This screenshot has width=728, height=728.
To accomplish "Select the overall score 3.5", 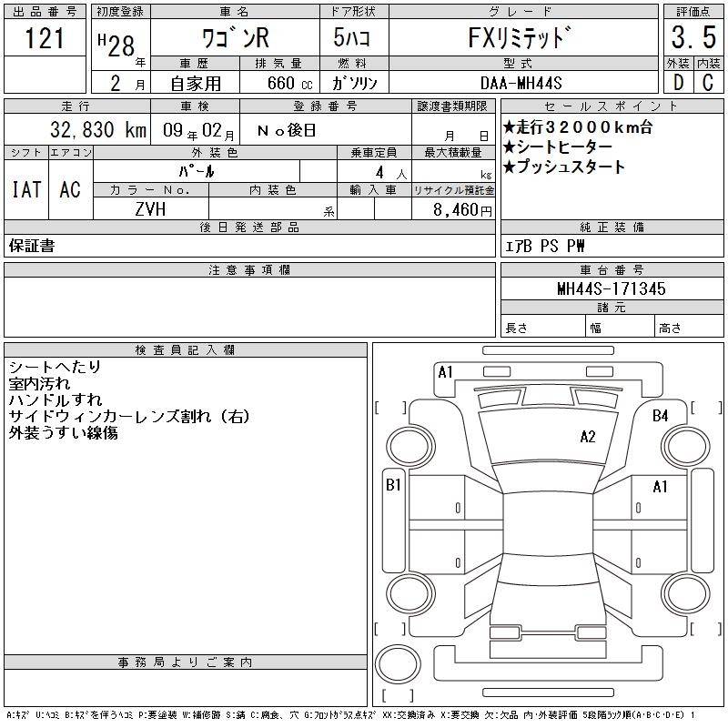I will click(693, 37).
